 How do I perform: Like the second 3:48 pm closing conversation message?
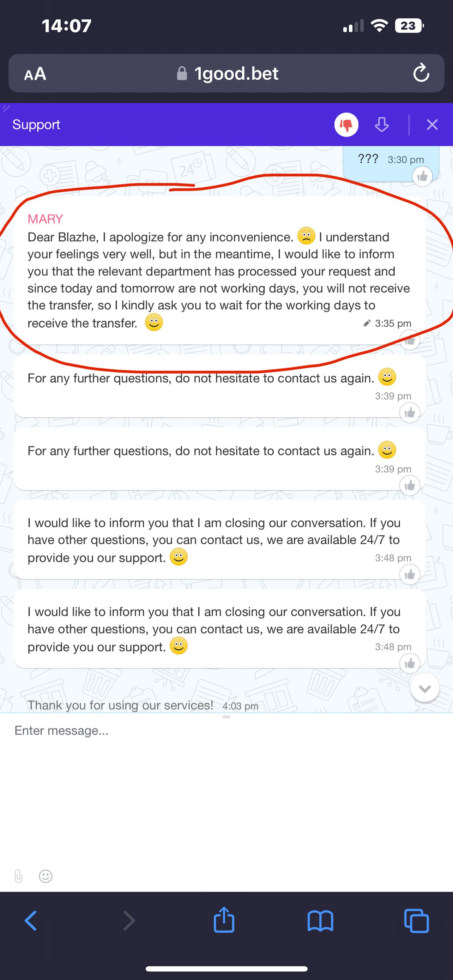click(410, 664)
